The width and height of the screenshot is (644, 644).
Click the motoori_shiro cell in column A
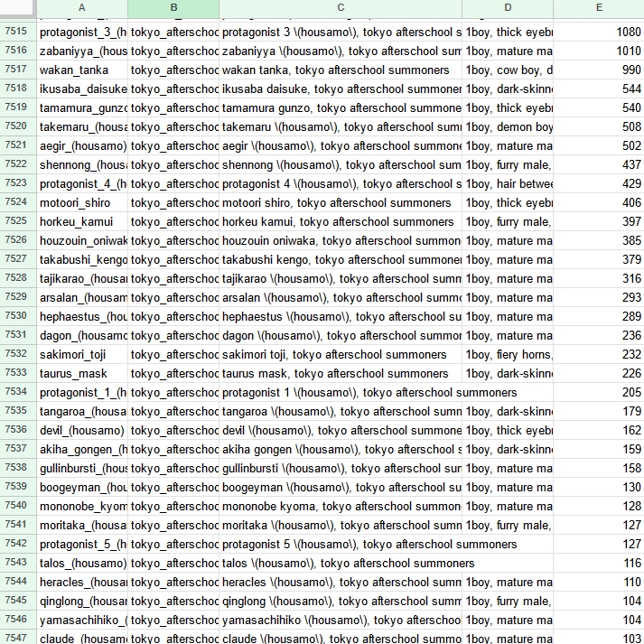coord(82,202)
